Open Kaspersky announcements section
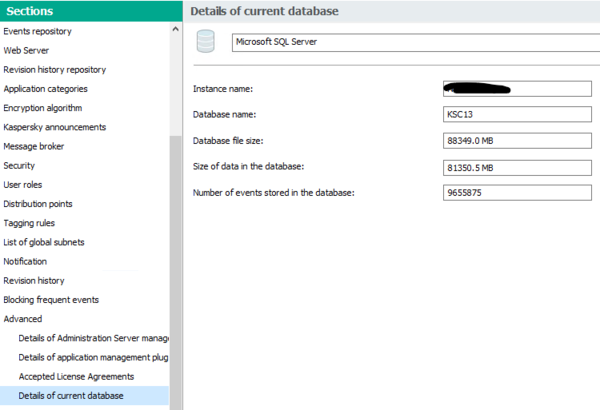The height and width of the screenshot is (410, 600). 54,127
